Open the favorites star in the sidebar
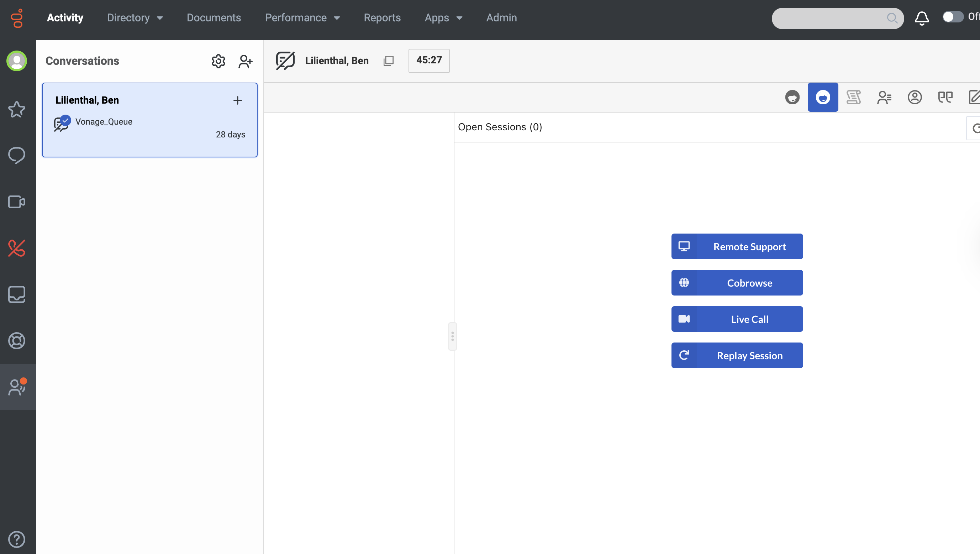This screenshot has width=980, height=554. click(17, 109)
